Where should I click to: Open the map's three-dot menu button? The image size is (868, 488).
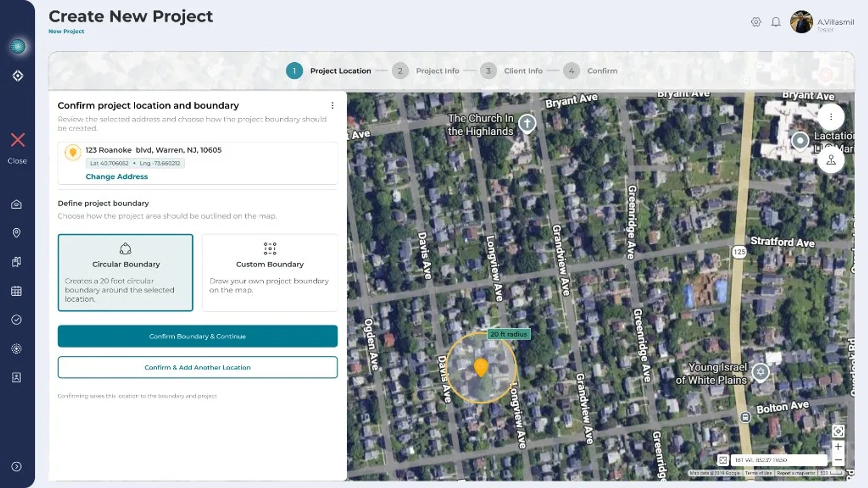click(x=831, y=116)
